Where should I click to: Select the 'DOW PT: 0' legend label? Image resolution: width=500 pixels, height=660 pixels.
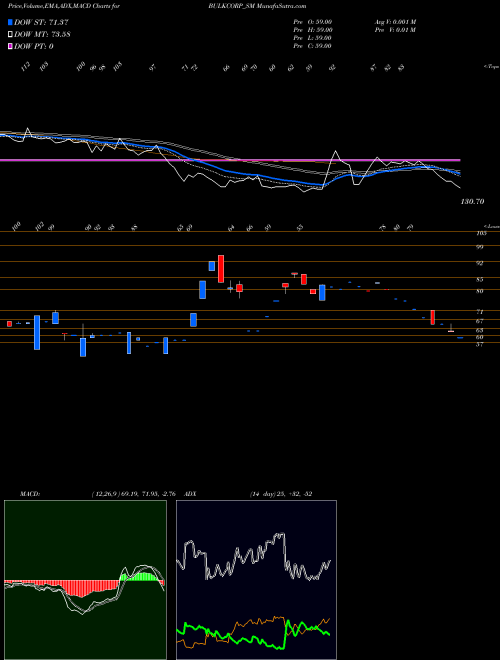click(34, 46)
